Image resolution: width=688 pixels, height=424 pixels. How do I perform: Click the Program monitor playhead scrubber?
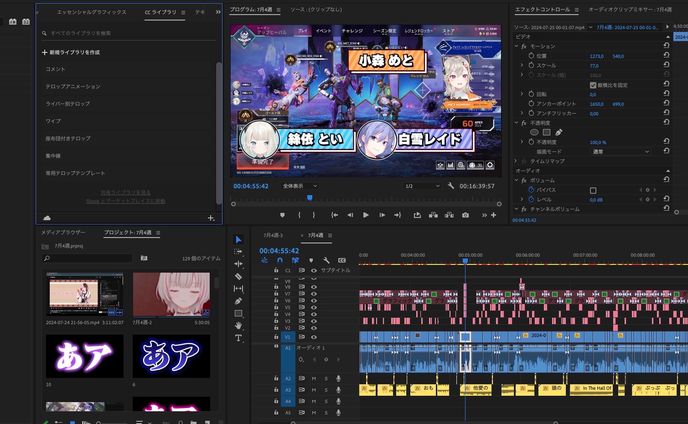(309, 198)
